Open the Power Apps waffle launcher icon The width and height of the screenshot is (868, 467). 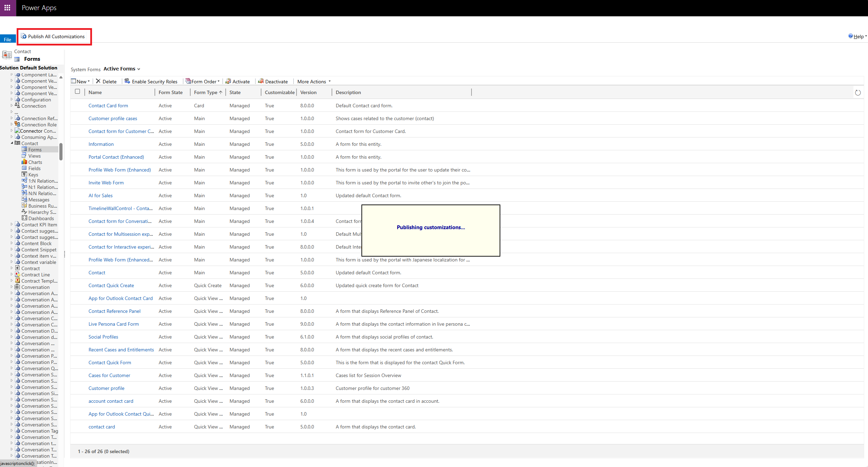pyautogui.click(x=7, y=8)
